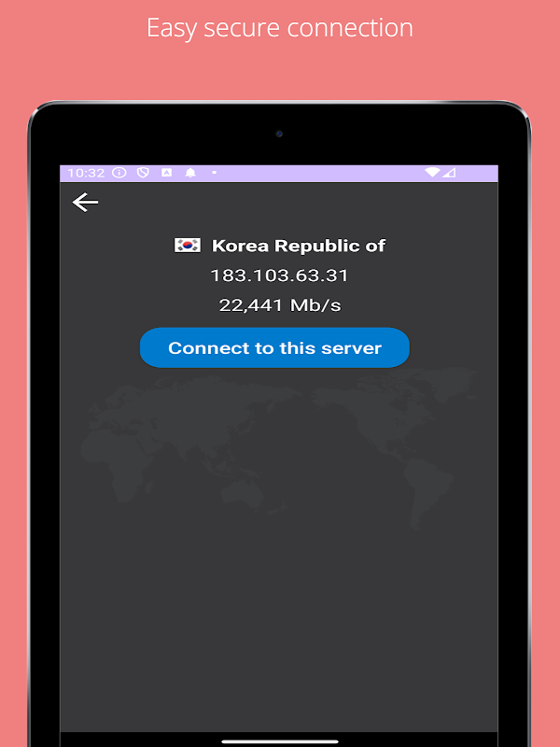This screenshot has width=560, height=747.
Task: Tap the info icon in status bar
Action: (119, 173)
